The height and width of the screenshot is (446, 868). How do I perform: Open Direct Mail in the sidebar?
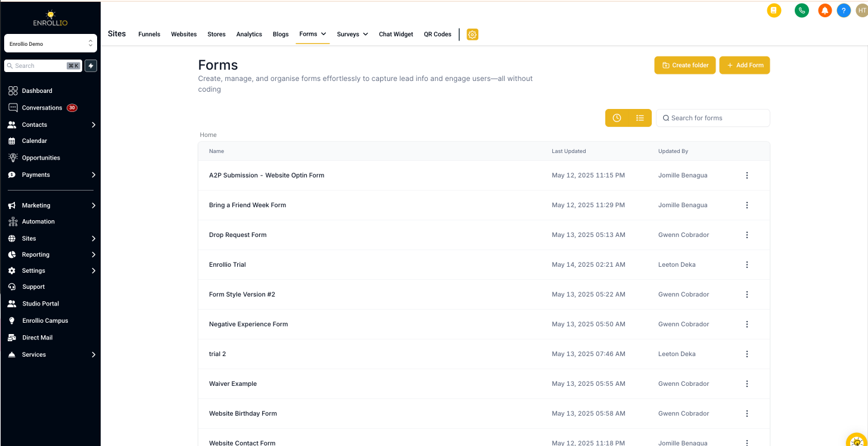click(37, 338)
